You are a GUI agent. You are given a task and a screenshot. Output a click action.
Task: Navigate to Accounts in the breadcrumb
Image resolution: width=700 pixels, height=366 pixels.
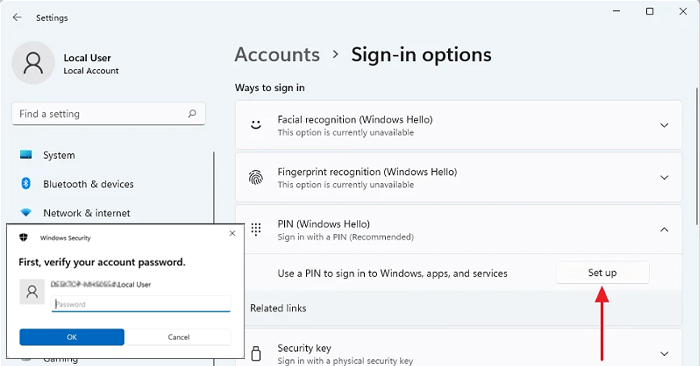pos(277,54)
